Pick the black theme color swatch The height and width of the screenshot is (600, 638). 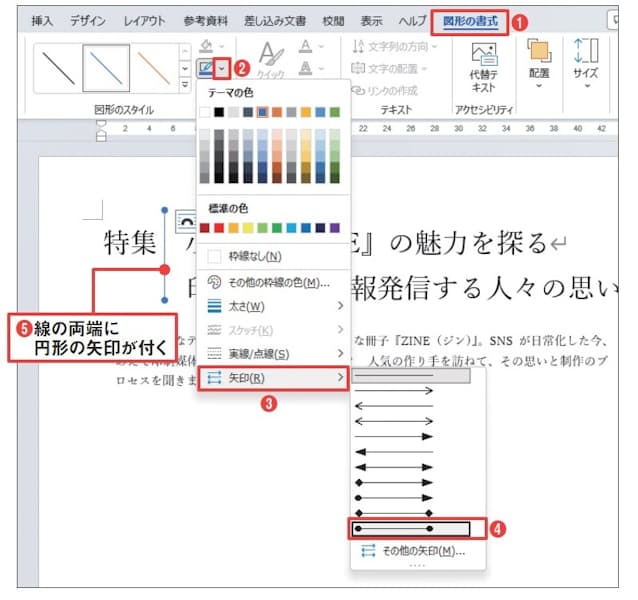click(219, 112)
